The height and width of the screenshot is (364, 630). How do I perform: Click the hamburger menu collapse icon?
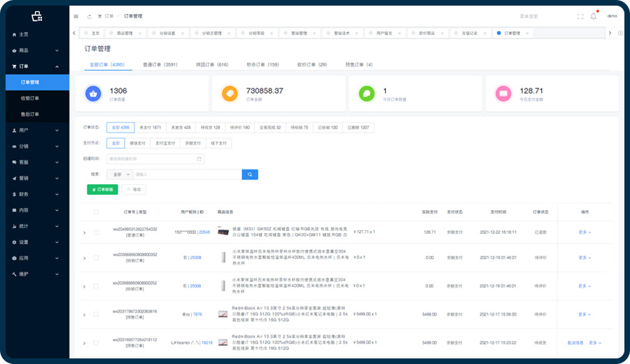coord(76,16)
